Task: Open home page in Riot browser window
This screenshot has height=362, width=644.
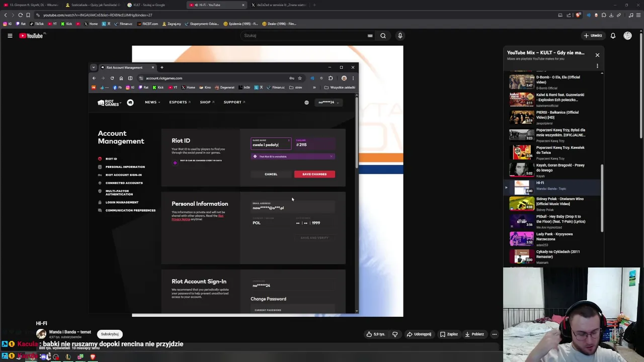Action: pos(121,78)
